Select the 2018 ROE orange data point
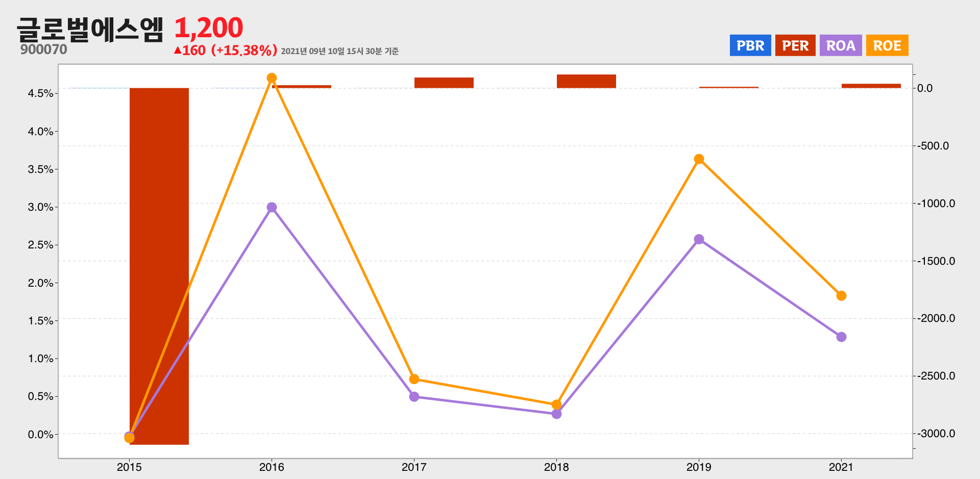Screen dimensions: 980x479 click(x=557, y=405)
